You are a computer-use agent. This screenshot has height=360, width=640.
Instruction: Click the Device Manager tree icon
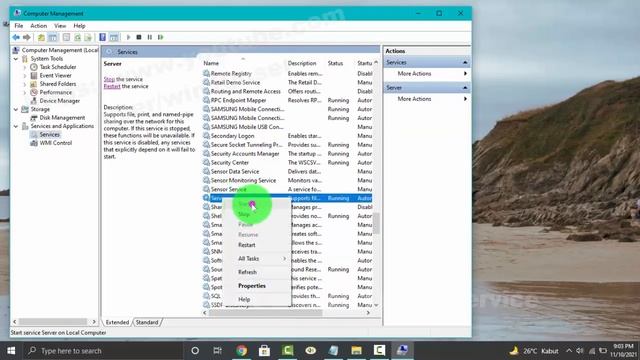point(34,101)
